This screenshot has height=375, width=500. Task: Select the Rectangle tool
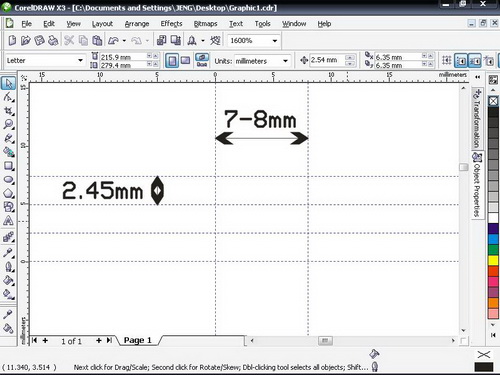click(x=8, y=166)
